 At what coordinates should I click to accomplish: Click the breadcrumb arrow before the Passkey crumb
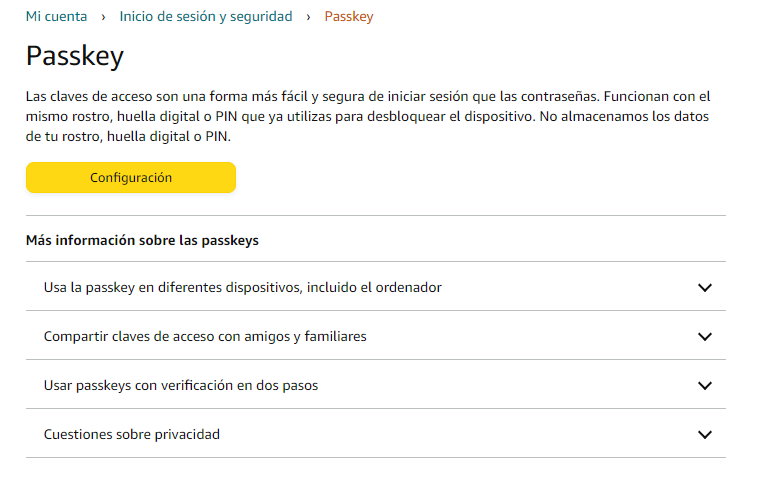pyautogui.click(x=309, y=17)
